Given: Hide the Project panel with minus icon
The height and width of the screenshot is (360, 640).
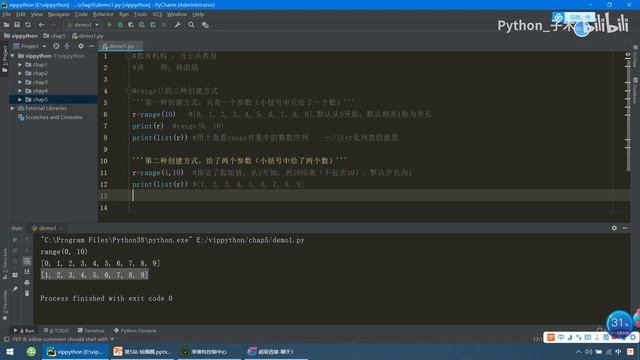Looking at the screenshot, I should point(91,46).
